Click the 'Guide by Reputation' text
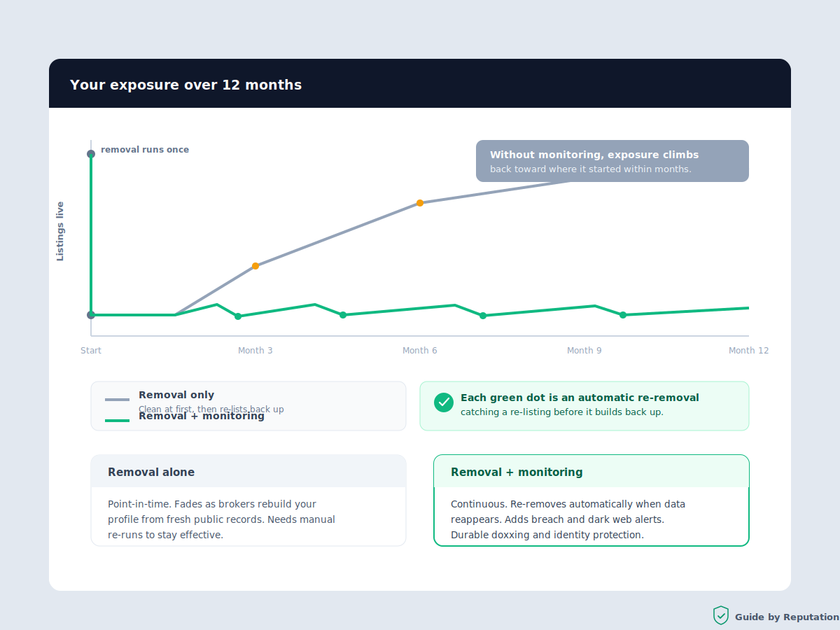 [787, 617]
